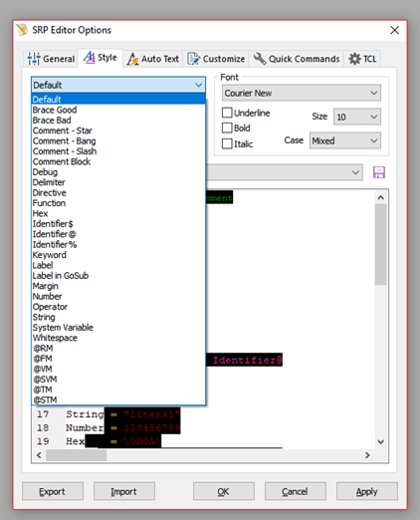Open the Case Mixed dropdown

point(345,140)
